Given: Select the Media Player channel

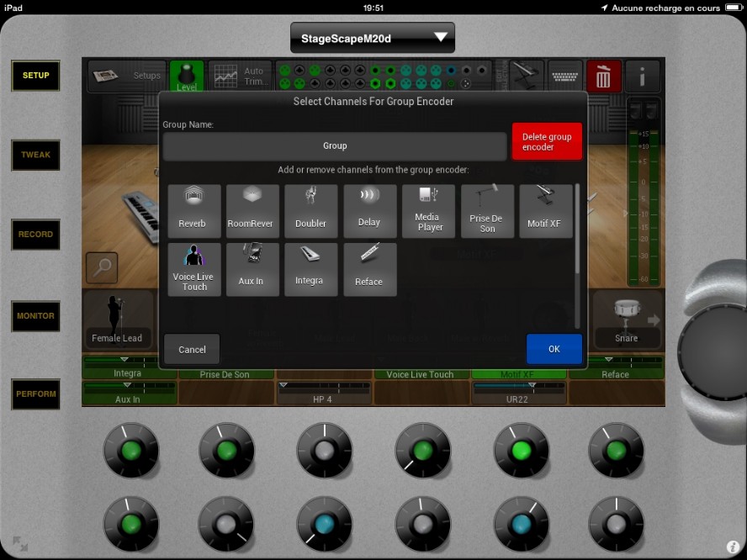Looking at the screenshot, I should pos(428,211).
